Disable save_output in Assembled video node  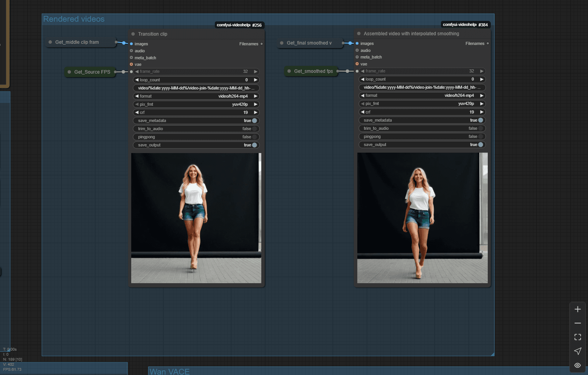coord(481,145)
